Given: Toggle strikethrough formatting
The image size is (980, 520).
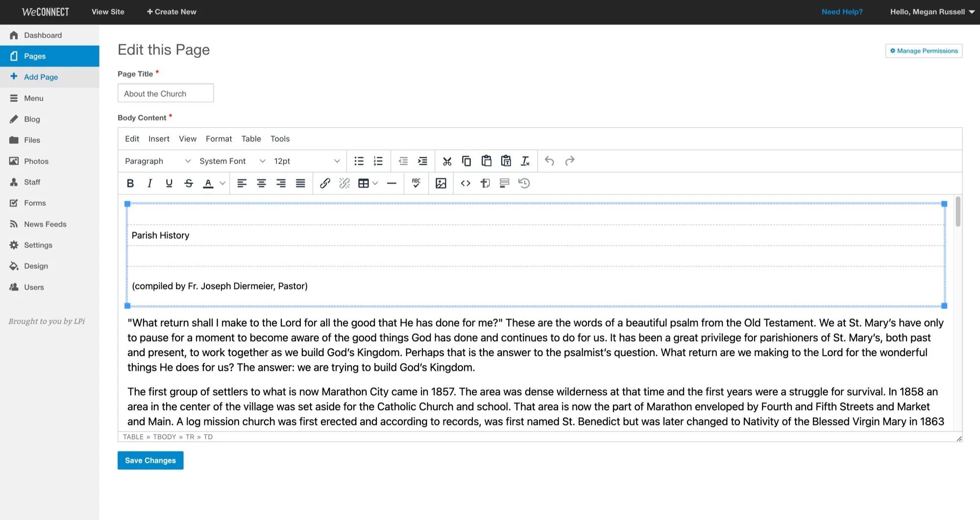Looking at the screenshot, I should coord(189,183).
